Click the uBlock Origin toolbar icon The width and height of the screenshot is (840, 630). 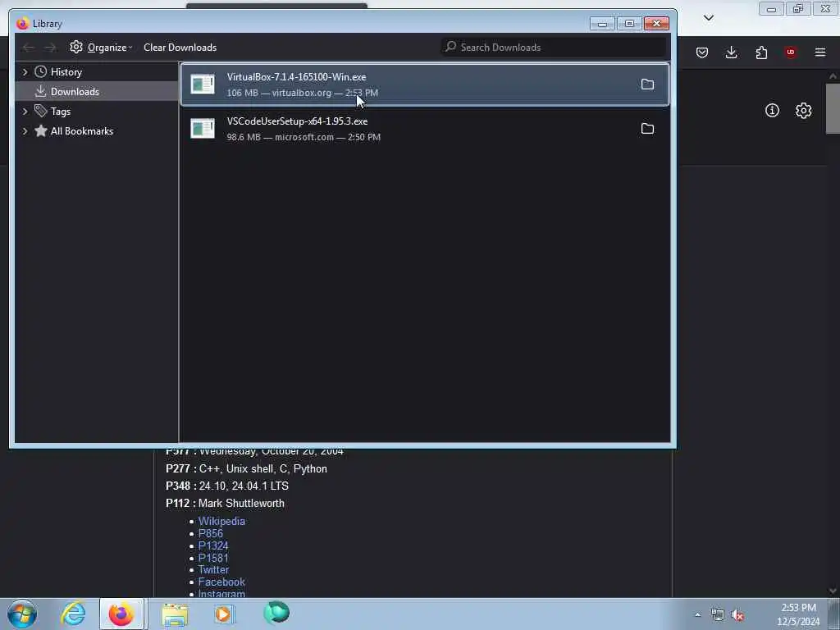tap(791, 52)
